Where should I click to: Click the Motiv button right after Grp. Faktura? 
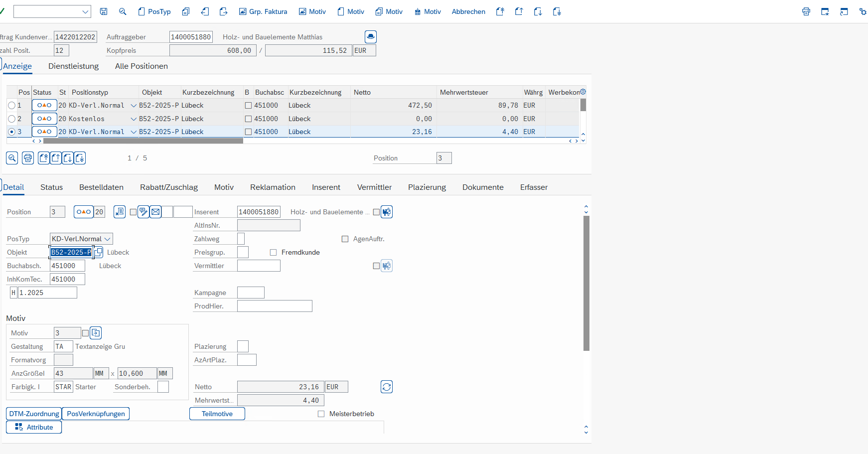coord(312,11)
